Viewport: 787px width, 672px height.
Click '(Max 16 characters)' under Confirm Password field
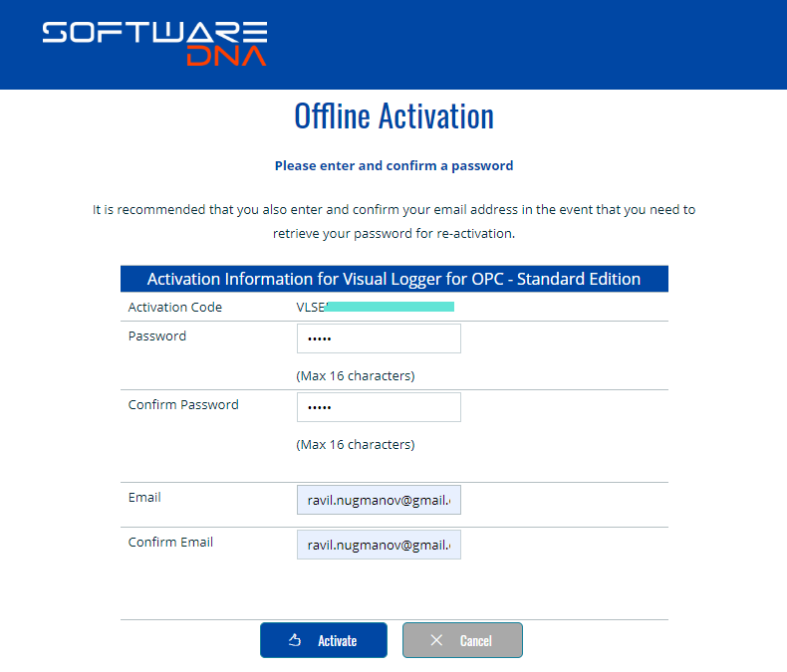coord(356,445)
